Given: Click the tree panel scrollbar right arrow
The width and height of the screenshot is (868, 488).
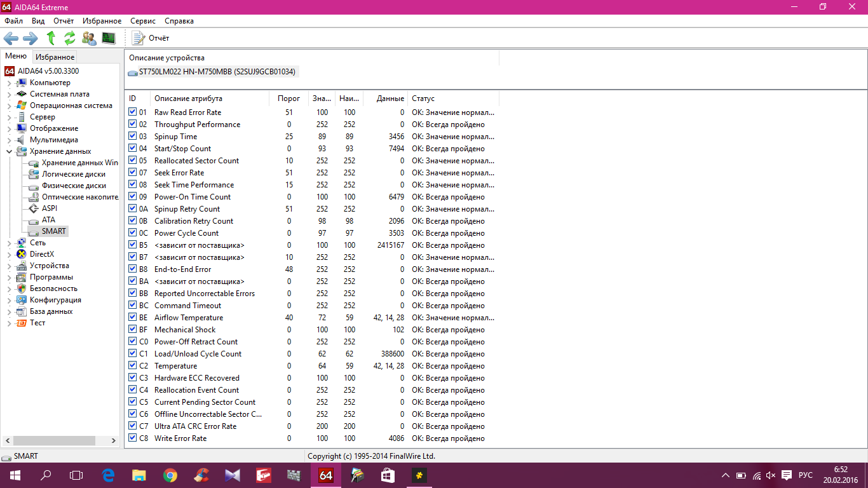Looking at the screenshot, I should click(x=114, y=440).
